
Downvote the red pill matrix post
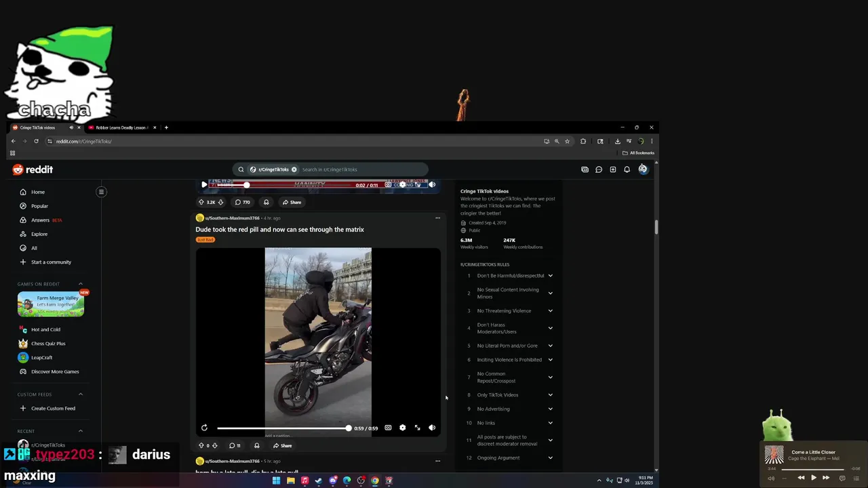[x=215, y=445]
